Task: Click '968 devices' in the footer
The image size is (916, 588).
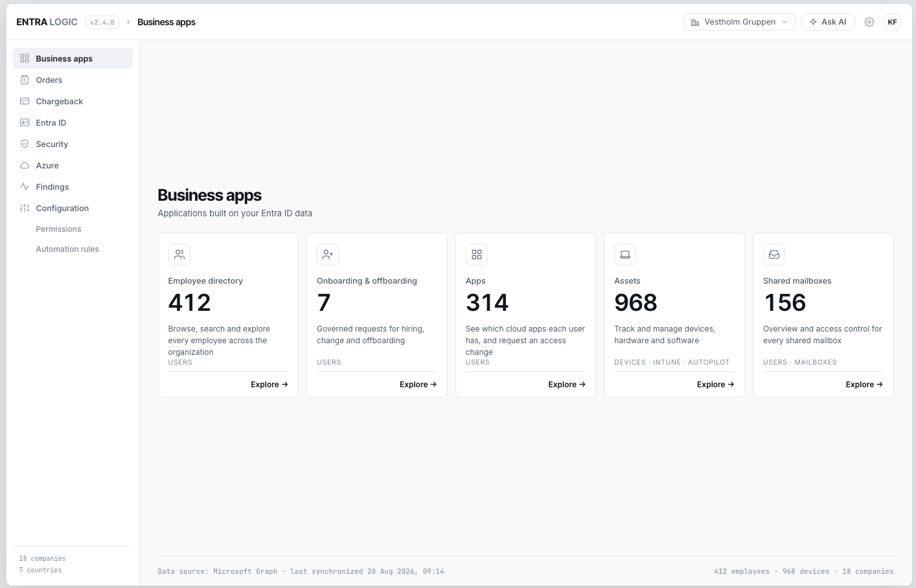Action: coord(806,571)
